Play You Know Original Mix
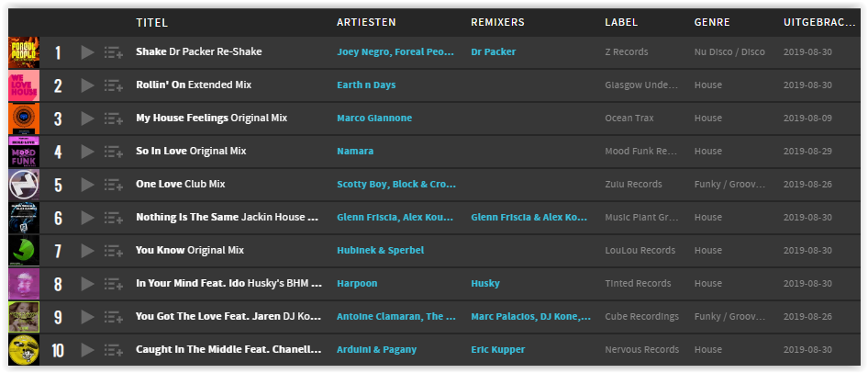The width and height of the screenshot is (868, 373). coord(87,251)
